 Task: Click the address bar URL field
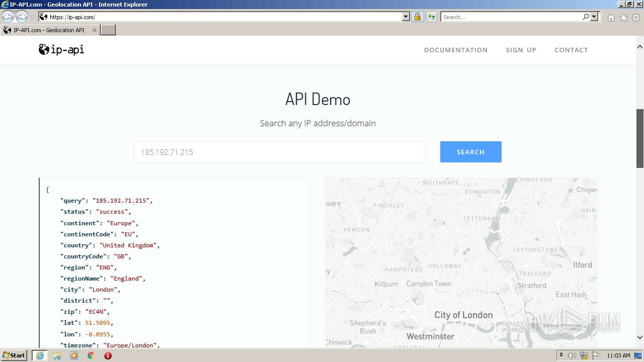tap(220, 17)
